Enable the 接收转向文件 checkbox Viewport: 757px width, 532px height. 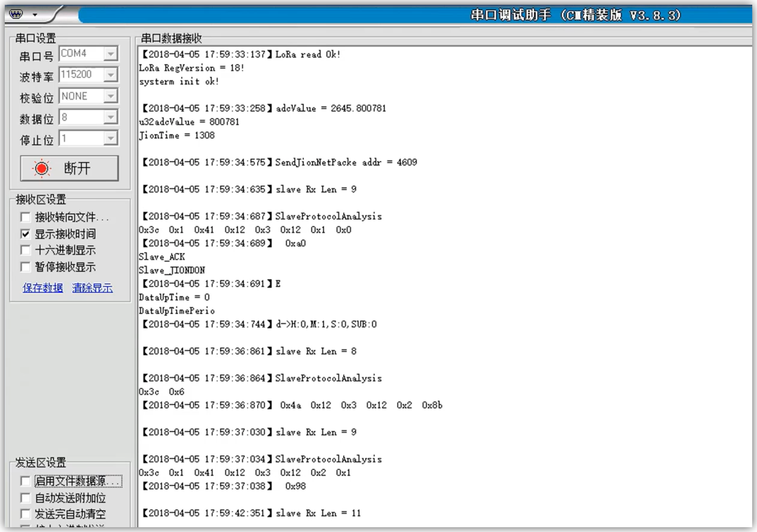pos(25,217)
